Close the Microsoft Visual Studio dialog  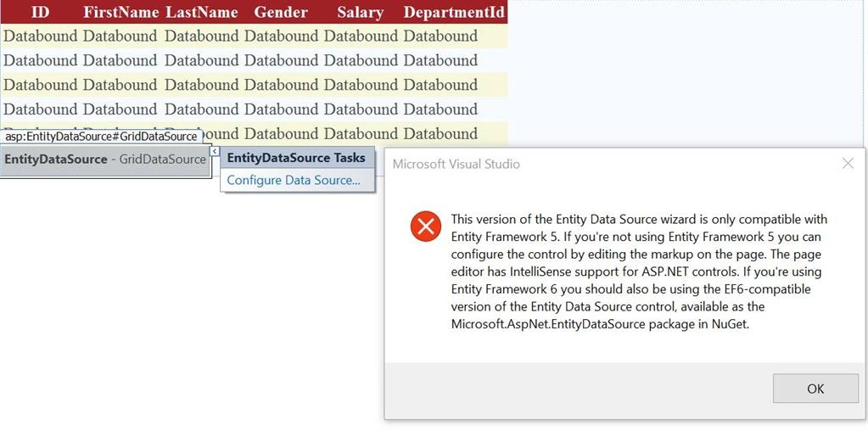point(848,163)
